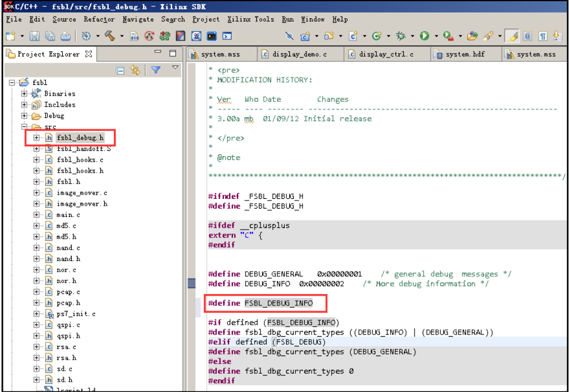Minimize the Project Explorer panel
Image resolution: width=569 pixels, height=392 pixels.
point(158,52)
